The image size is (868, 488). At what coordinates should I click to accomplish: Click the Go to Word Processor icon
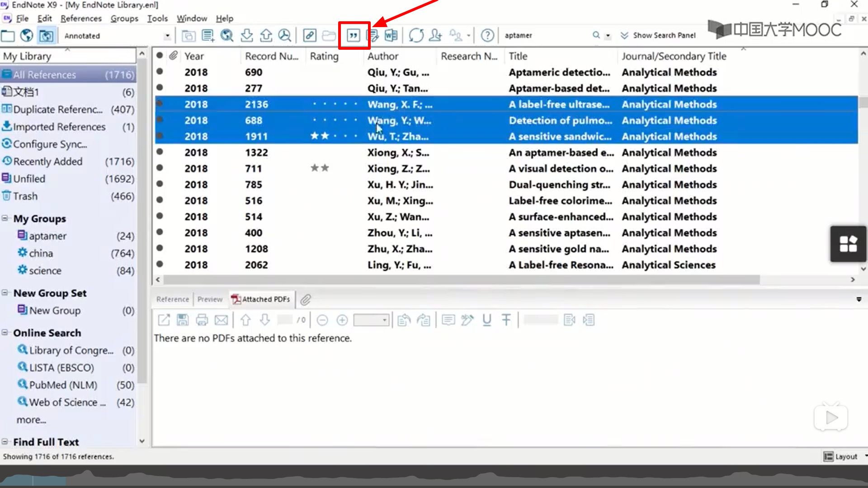[391, 35]
